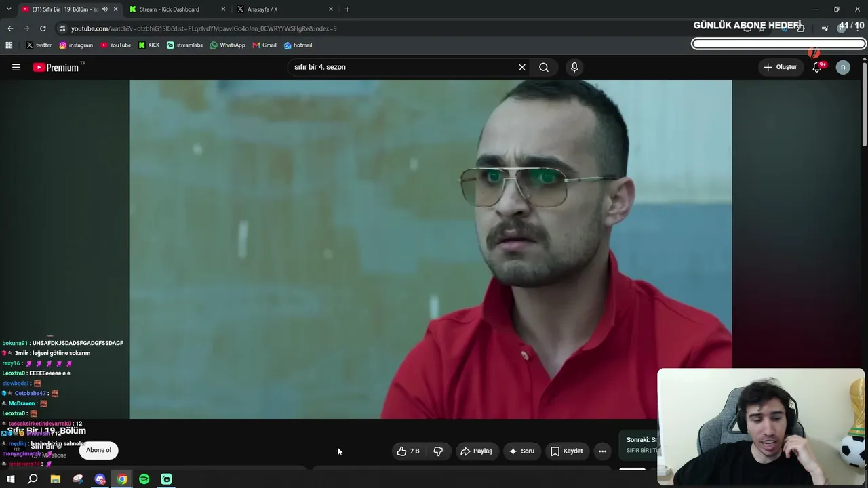The height and width of the screenshot is (488, 868).
Task: Dislike the video with thumbs down
Action: [438, 451]
